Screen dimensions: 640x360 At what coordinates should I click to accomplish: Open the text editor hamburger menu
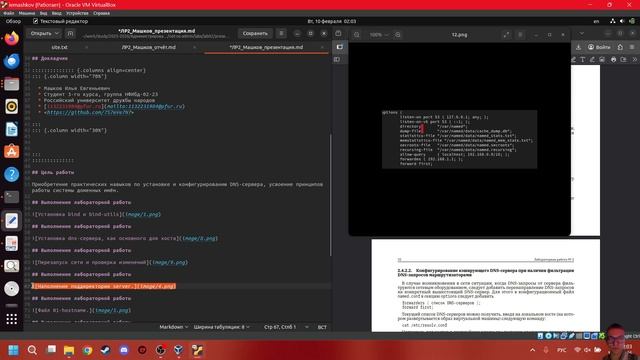pos(281,33)
